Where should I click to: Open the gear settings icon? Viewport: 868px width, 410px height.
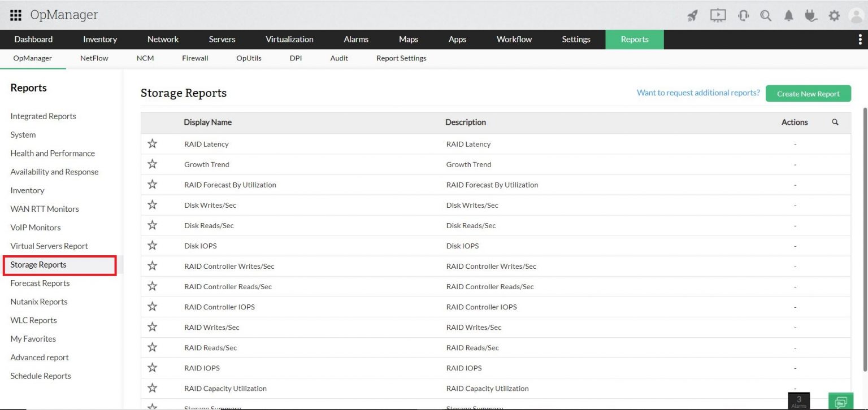[x=834, y=16]
